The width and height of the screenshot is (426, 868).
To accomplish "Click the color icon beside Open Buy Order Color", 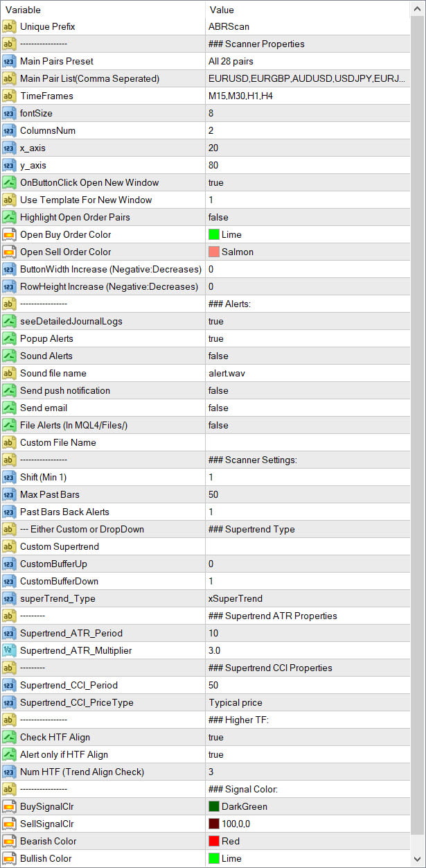I will tap(9, 234).
